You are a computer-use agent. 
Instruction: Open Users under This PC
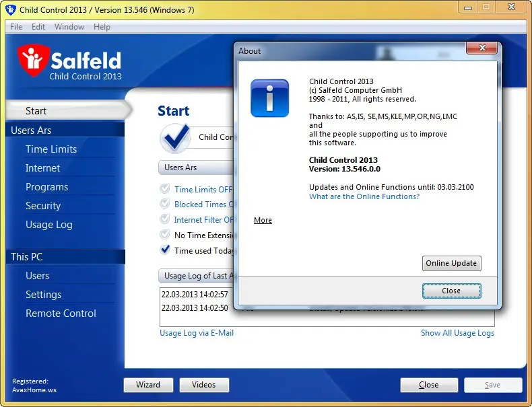[x=37, y=276]
